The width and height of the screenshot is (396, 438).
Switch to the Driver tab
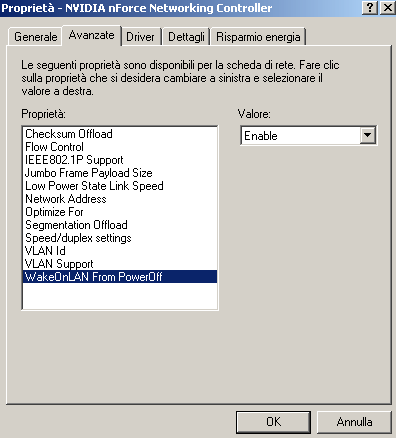(x=140, y=37)
